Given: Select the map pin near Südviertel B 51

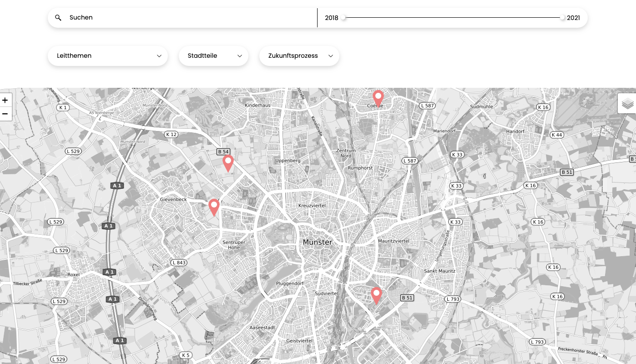Looking at the screenshot, I should click(x=376, y=296).
